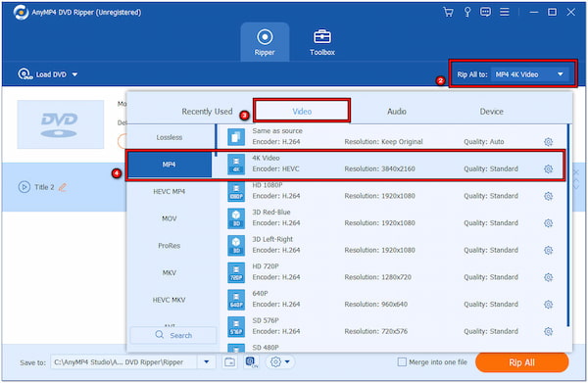Select the Video format tab
Screen dimensions: 588x383
[x=302, y=112]
